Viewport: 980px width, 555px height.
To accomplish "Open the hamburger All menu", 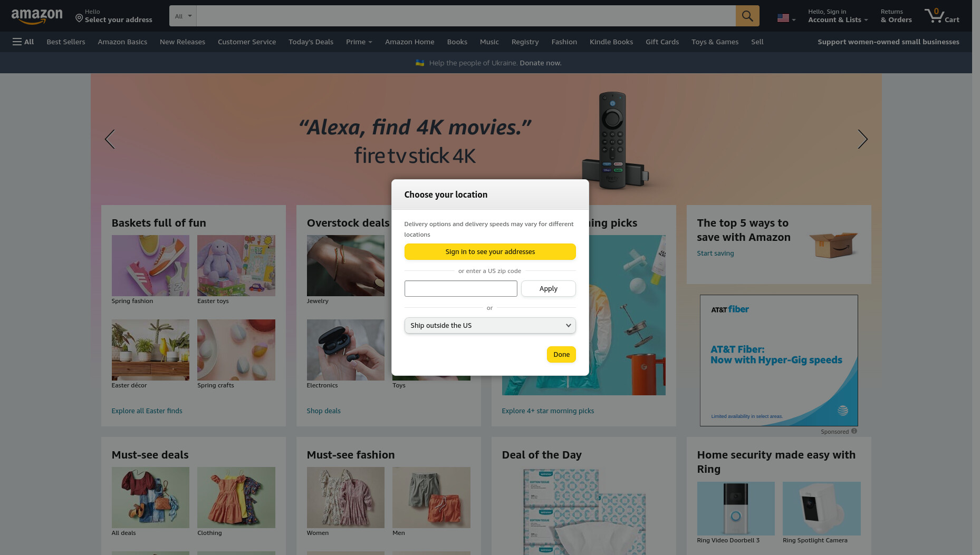I will tap(23, 42).
